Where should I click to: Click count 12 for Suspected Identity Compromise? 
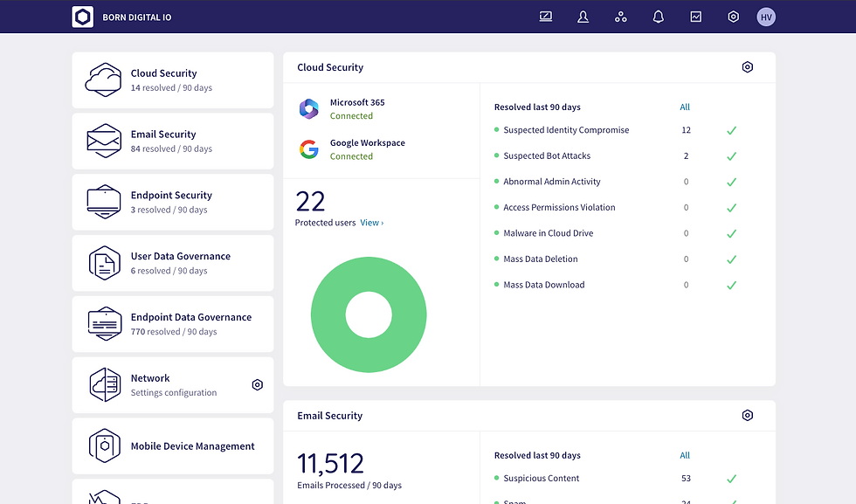tap(687, 130)
